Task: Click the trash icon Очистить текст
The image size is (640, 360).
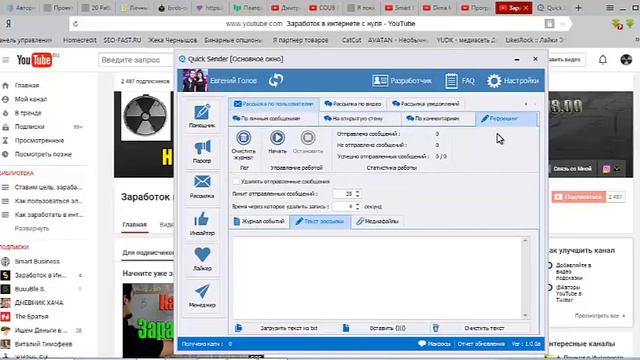Action: (436, 328)
